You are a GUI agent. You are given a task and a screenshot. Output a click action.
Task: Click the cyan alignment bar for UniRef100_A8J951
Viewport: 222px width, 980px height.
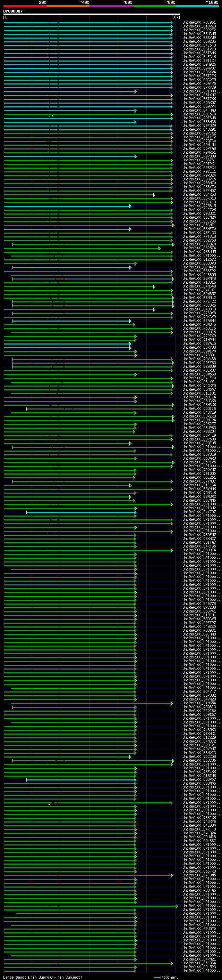click(x=88, y=23)
